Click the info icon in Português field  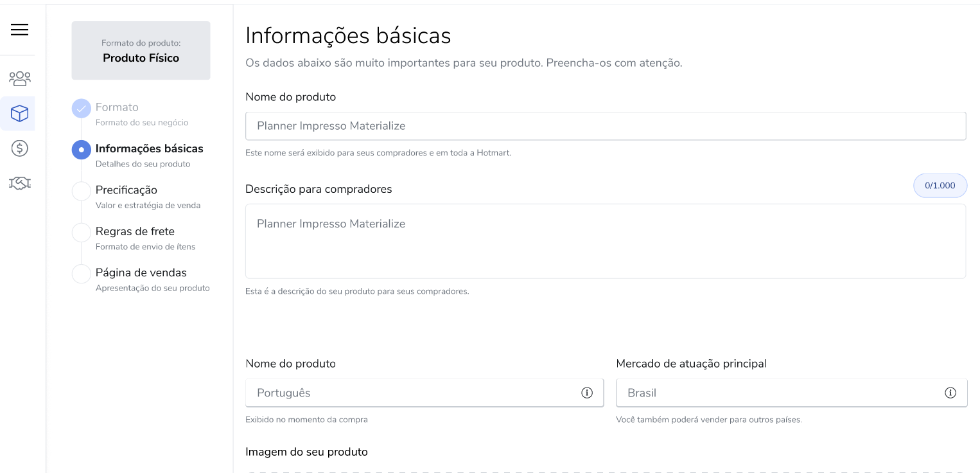point(587,393)
